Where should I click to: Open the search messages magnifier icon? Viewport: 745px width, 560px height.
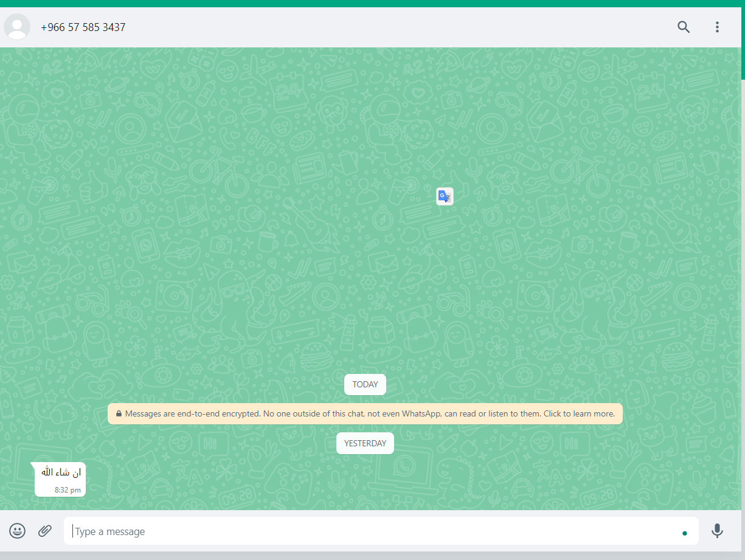tap(684, 27)
